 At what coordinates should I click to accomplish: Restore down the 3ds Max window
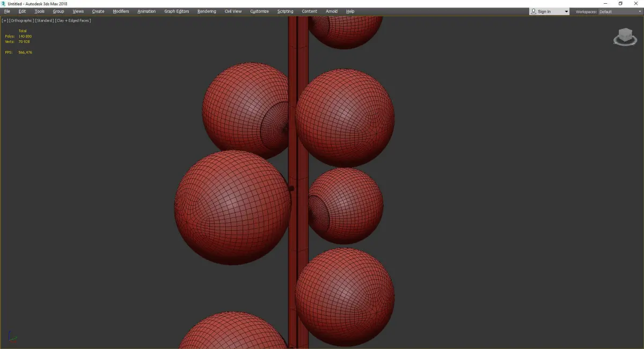pyautogui.click(x=620, y=3)
